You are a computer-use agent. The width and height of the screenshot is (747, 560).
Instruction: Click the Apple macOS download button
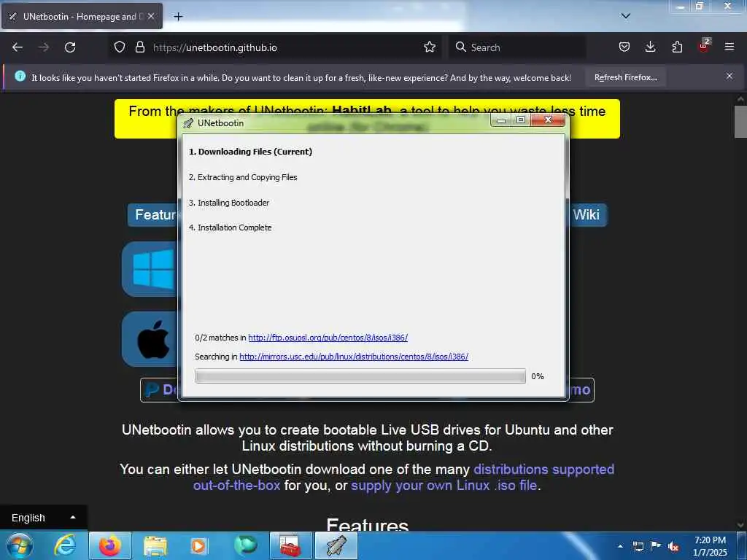tap(150, 339)
